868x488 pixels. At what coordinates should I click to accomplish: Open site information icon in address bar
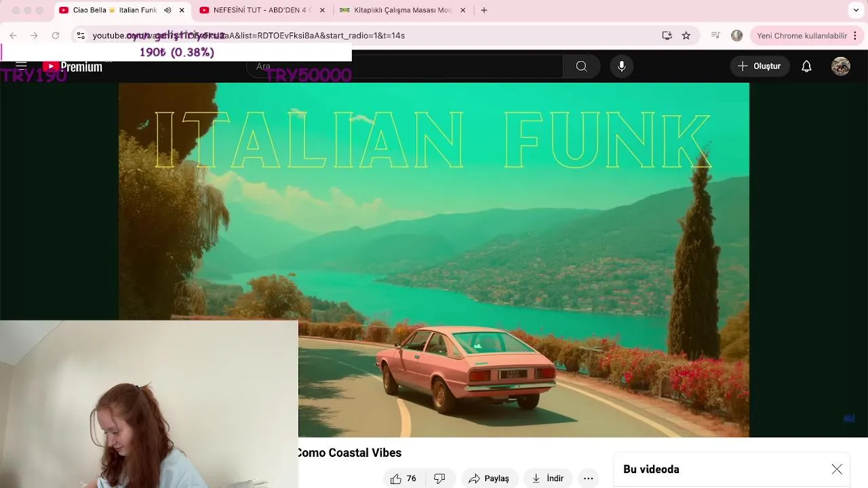(x=81, y=35)
